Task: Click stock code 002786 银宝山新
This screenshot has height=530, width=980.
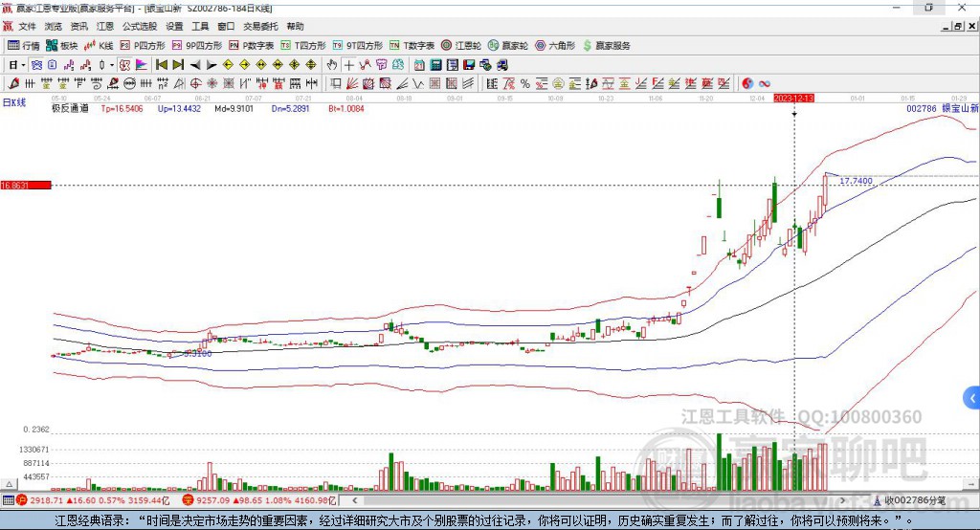Action: point(943,109)
